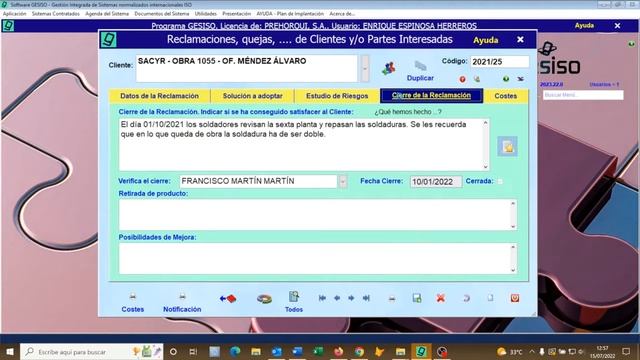Go to the first record
The width and height of the screenshot is (640, 360).
tap(322, 298)
